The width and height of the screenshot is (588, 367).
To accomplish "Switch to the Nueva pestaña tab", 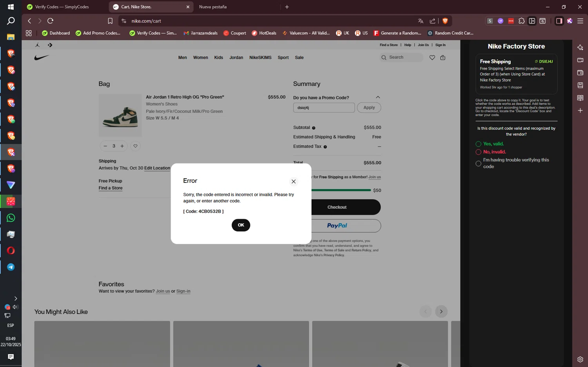I will [213, 7].
